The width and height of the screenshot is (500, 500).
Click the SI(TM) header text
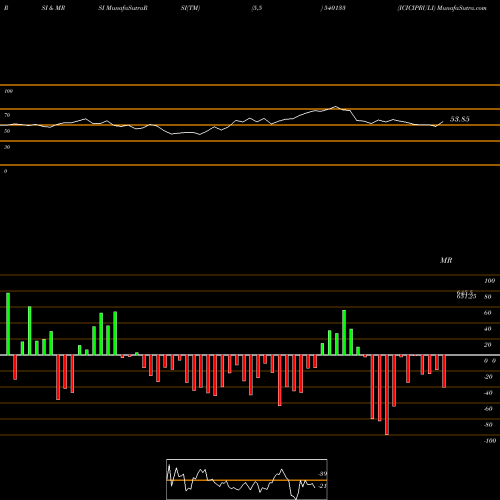coord(190,8)
